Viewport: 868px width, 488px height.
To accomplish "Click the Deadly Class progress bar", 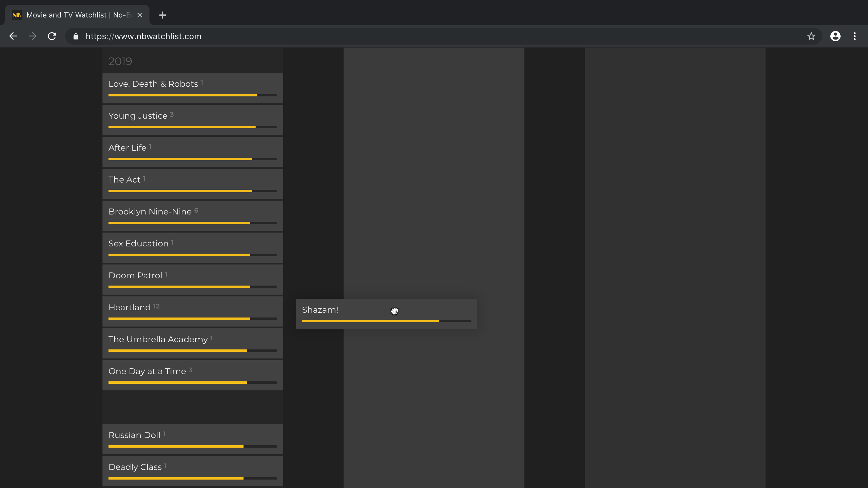I will 193,478.
